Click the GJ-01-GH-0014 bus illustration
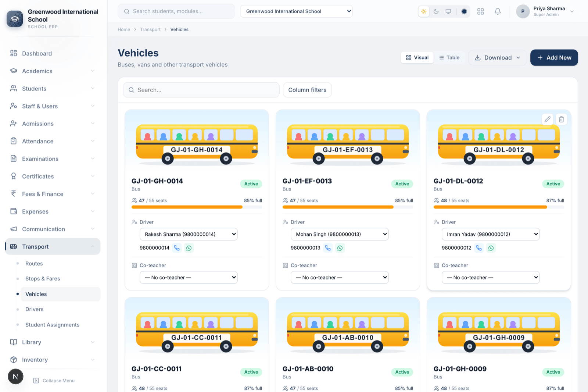588x392 pixels. point(197,144)
